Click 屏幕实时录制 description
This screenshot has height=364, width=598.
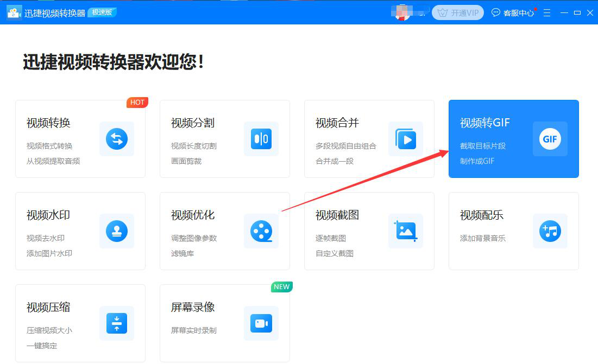[x=194, y=330]
